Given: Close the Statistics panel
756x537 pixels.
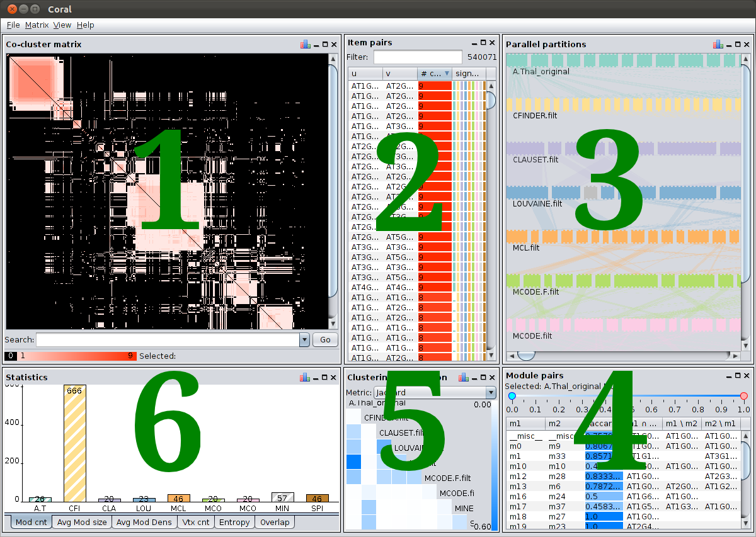Looking at the screenshot, I should pos(335,377).
